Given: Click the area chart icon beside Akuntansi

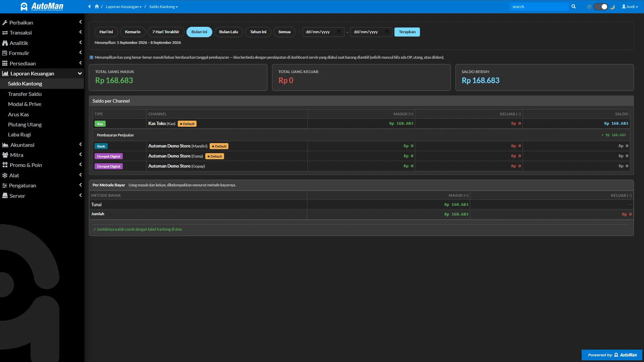Looking at the screenshot, I should (x=5, y=145).
